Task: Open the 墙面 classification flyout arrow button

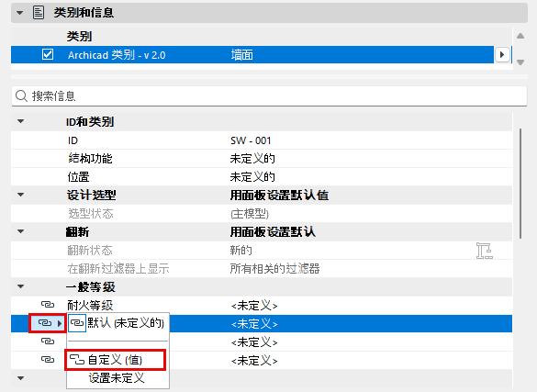Action: (502, 54)
